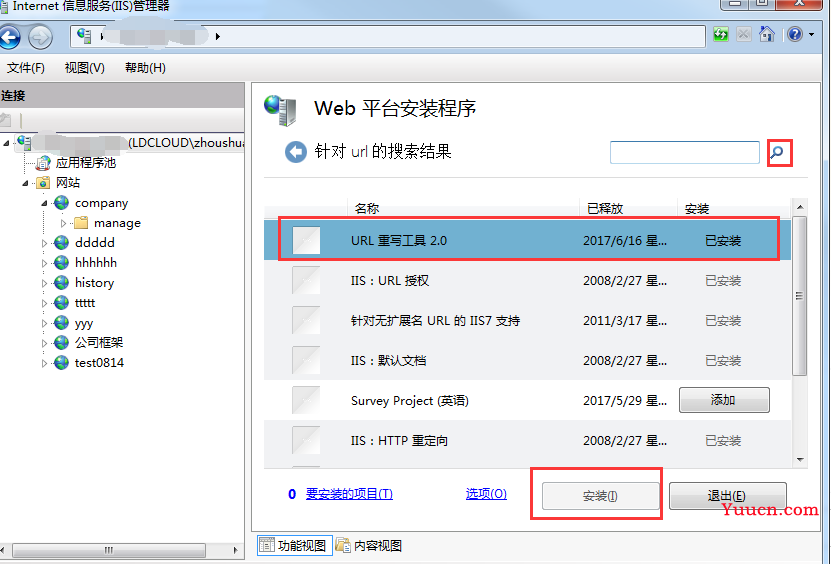
Task: Click the 退出(E) exit button
Action: (x=727, y=496)
